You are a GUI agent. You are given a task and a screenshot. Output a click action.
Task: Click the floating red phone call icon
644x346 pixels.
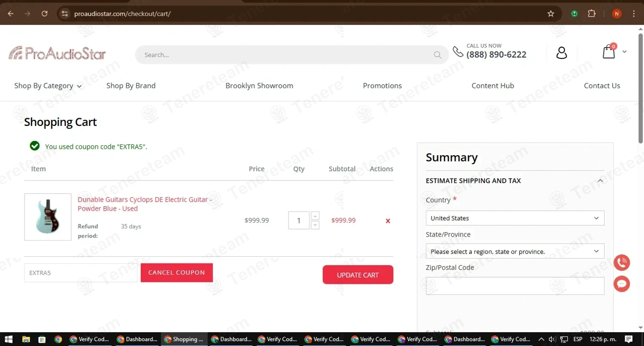622,263
